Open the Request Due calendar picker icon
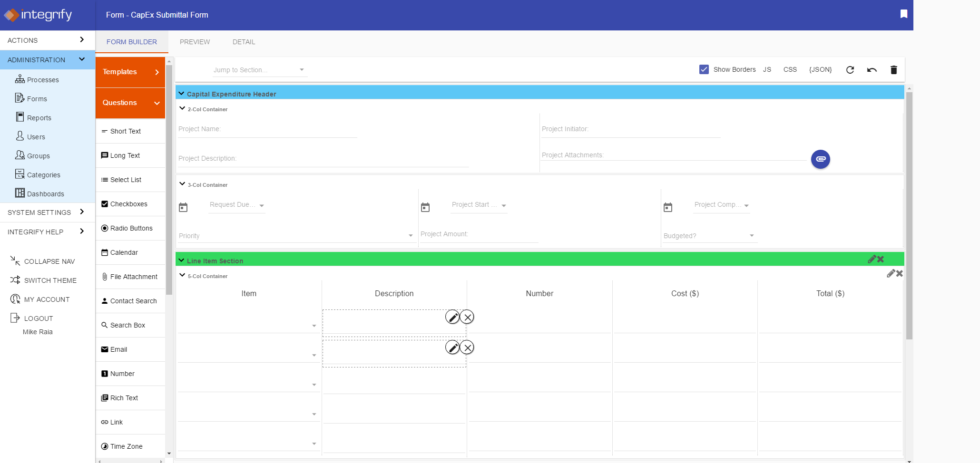Screen dimensions: 980x463 click(x=183, y=207)
